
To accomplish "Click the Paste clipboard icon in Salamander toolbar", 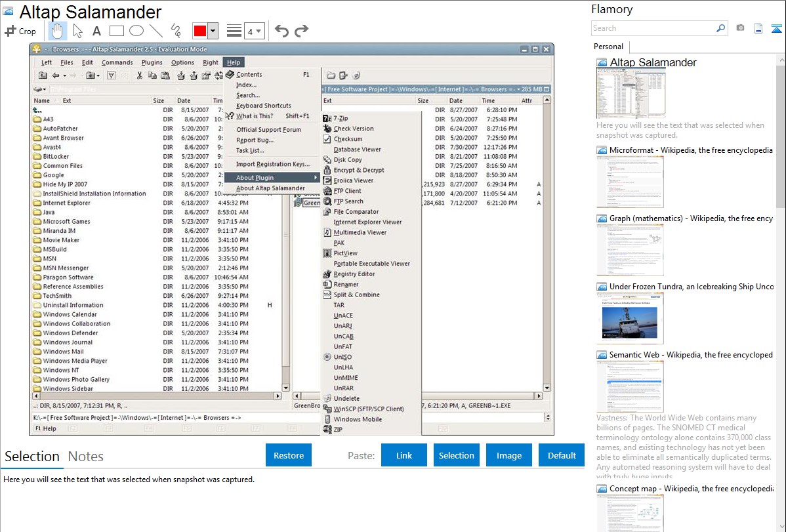I will click(x=165, y=75).
